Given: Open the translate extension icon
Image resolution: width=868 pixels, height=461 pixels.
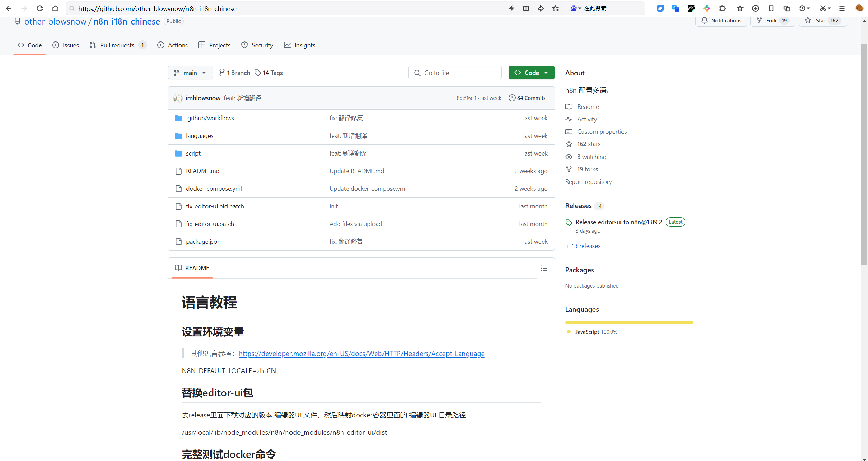Looking at the screenshot, I should (x=675, y=8).
